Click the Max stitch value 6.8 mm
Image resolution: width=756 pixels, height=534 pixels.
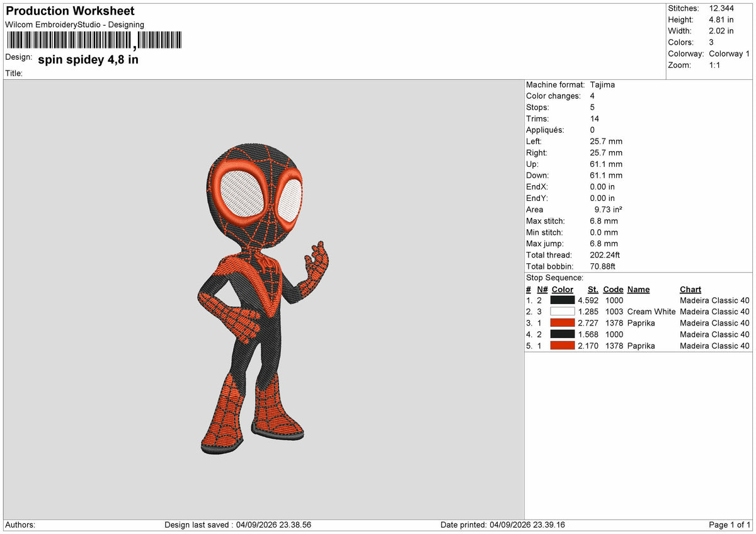coord(604,221)
